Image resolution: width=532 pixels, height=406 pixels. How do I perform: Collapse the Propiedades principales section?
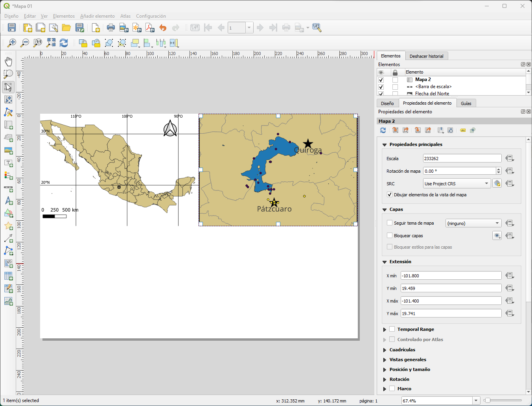[385, 145]
